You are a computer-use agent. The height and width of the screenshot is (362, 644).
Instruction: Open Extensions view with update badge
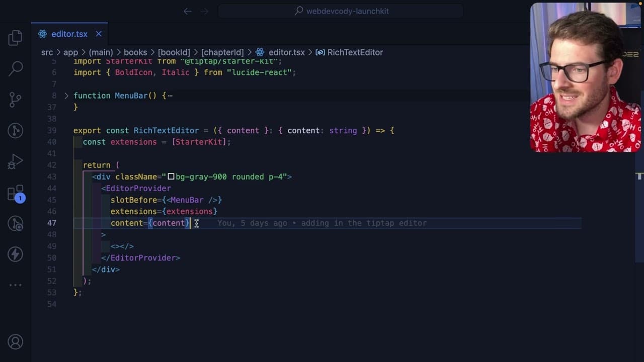click(16, 193)
